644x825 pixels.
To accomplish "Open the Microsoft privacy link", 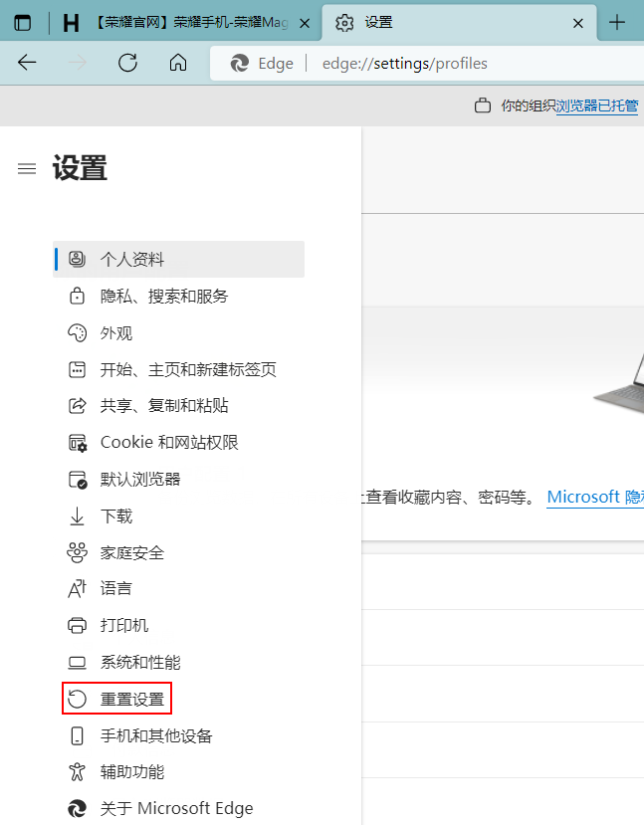I will 594,497.
